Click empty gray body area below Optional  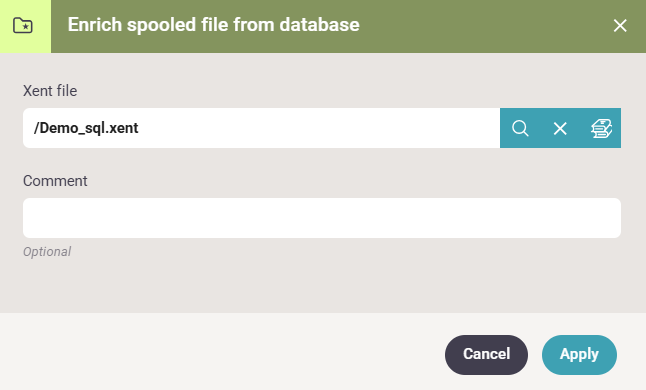321,286
